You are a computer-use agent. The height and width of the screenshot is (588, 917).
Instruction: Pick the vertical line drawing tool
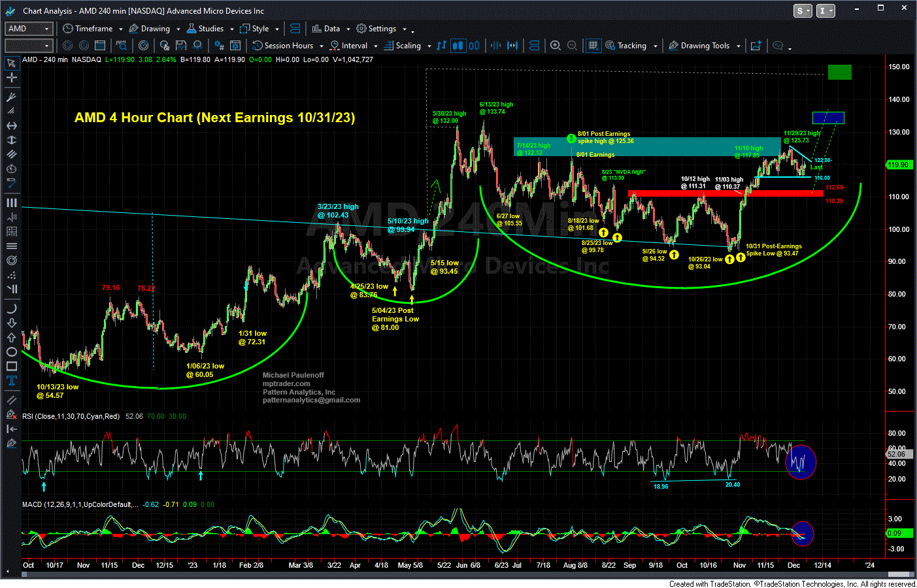coord(11,140)
